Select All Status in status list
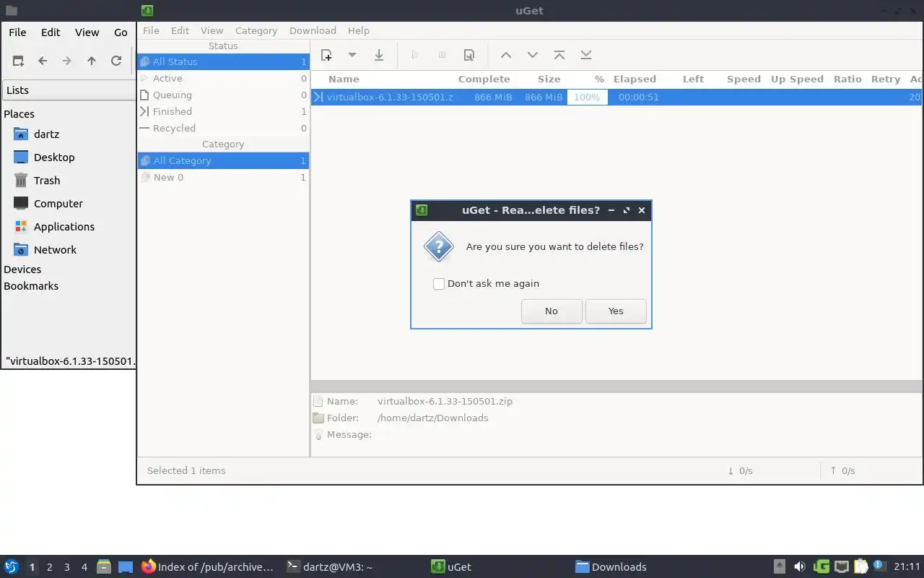924x578 pixels. pos(223,61)
